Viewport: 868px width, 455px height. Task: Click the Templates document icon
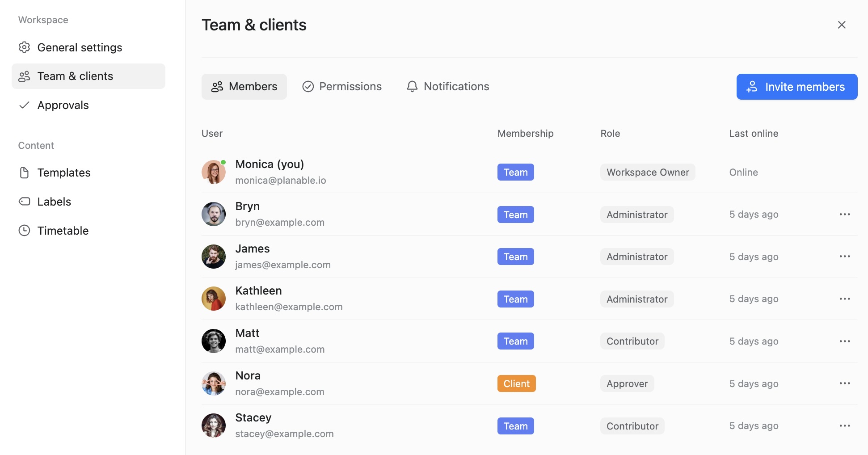(24, 173)
